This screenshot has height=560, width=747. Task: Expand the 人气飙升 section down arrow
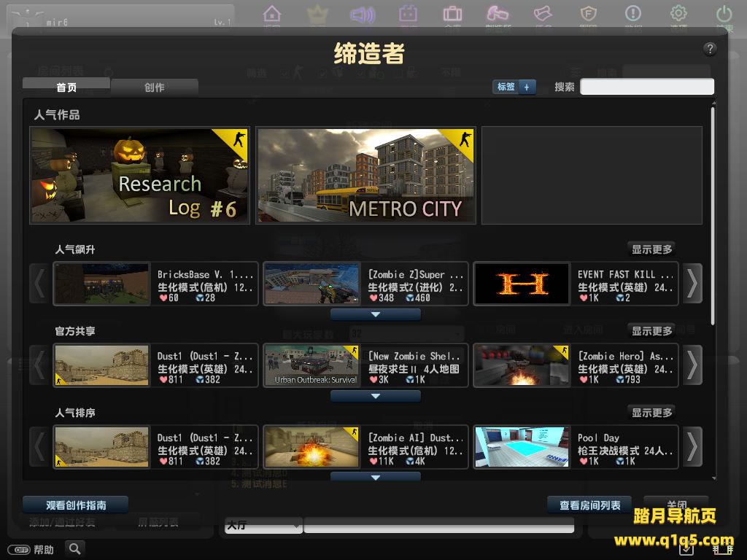[376, 315]
